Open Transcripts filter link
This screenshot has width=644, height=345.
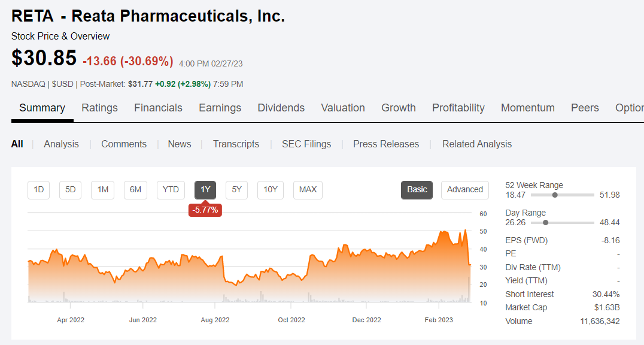click(x=236, y=144)
